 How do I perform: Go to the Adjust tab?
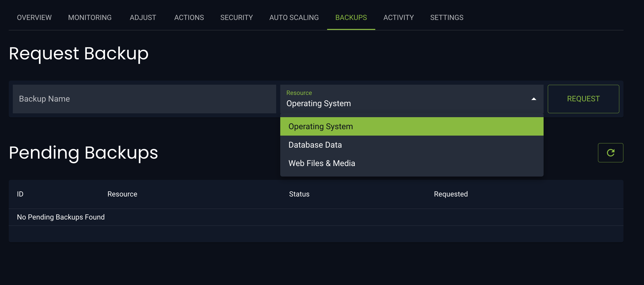pyautogui.click(x=143, y=17)
